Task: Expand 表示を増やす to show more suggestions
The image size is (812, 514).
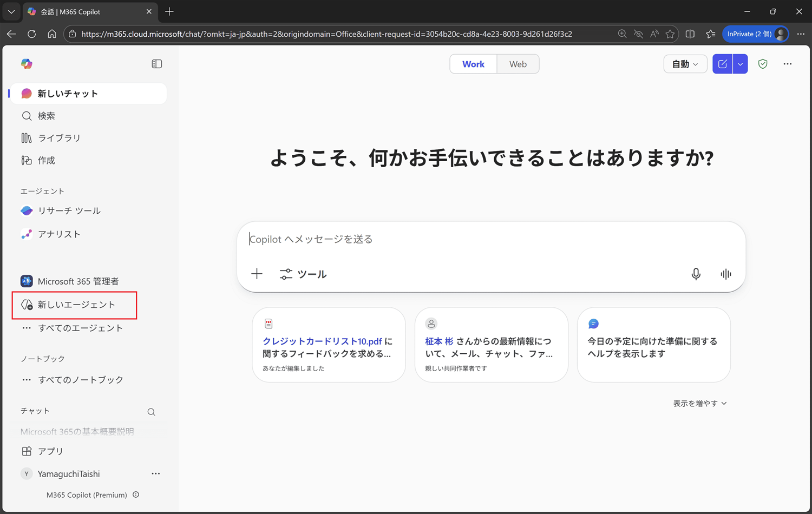Action: (x=700, y=404)
